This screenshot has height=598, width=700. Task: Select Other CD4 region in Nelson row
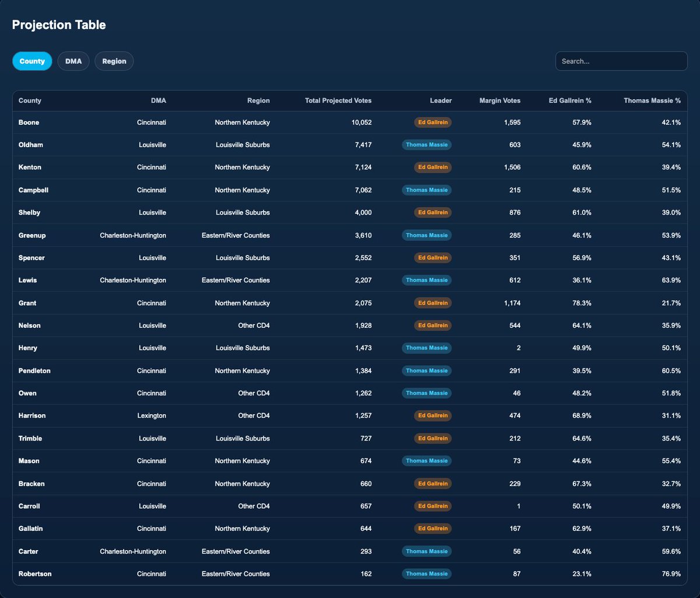pos(253,326)
